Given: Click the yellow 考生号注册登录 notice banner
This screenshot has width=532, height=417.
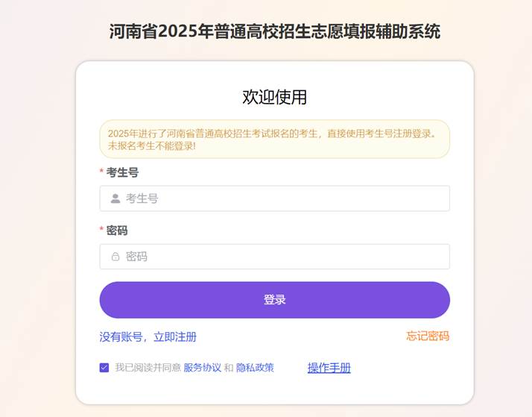Looking at the screenshot, I should click(274, 139).
